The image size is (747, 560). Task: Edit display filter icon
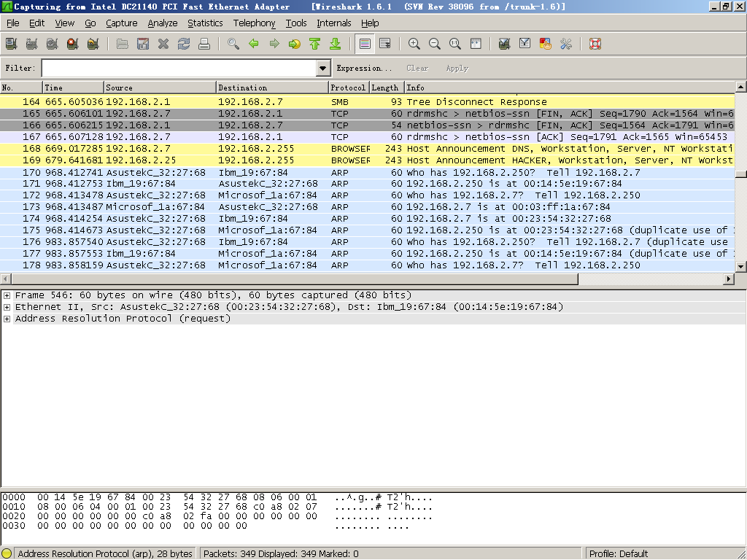525,44
